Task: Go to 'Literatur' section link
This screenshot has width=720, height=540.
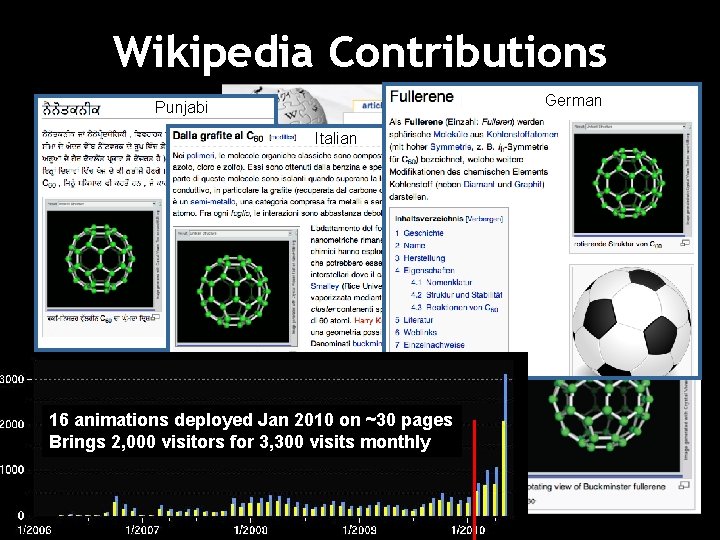Action: pos(418,320)
